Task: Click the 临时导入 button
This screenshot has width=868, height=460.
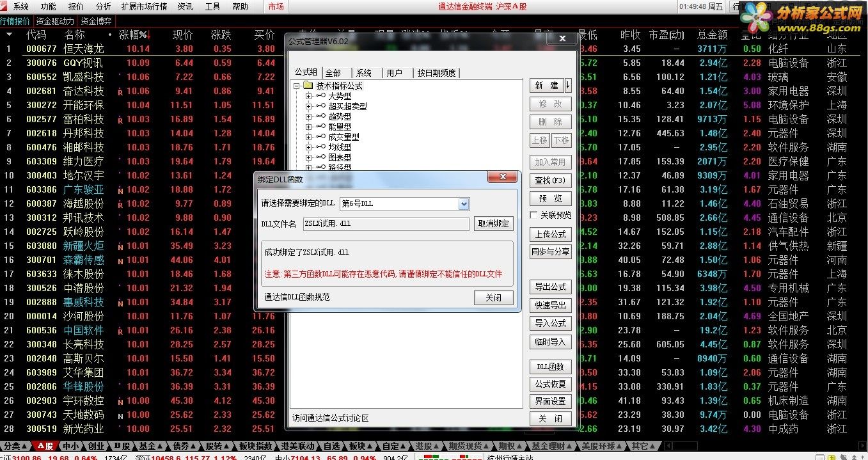Action: 550,342
